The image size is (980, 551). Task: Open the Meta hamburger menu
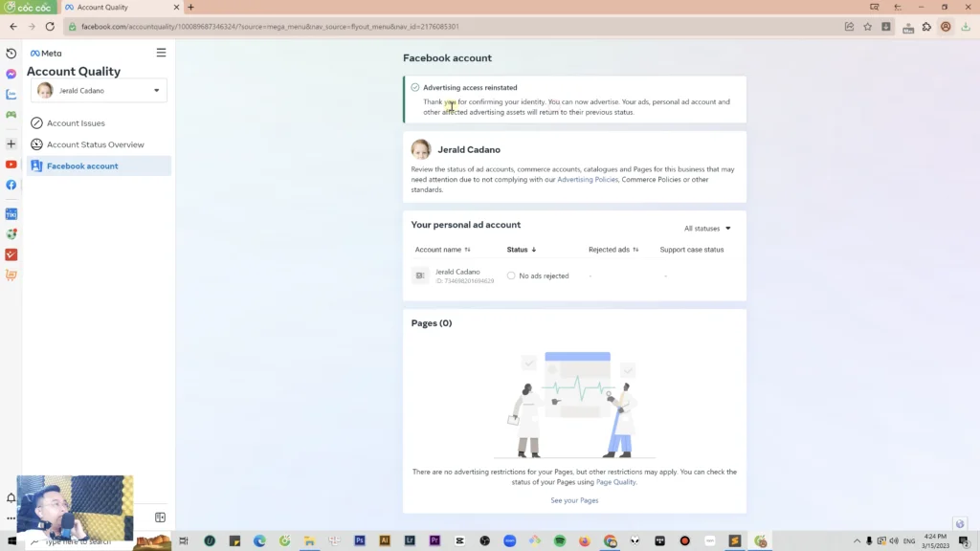pos(161,54)
